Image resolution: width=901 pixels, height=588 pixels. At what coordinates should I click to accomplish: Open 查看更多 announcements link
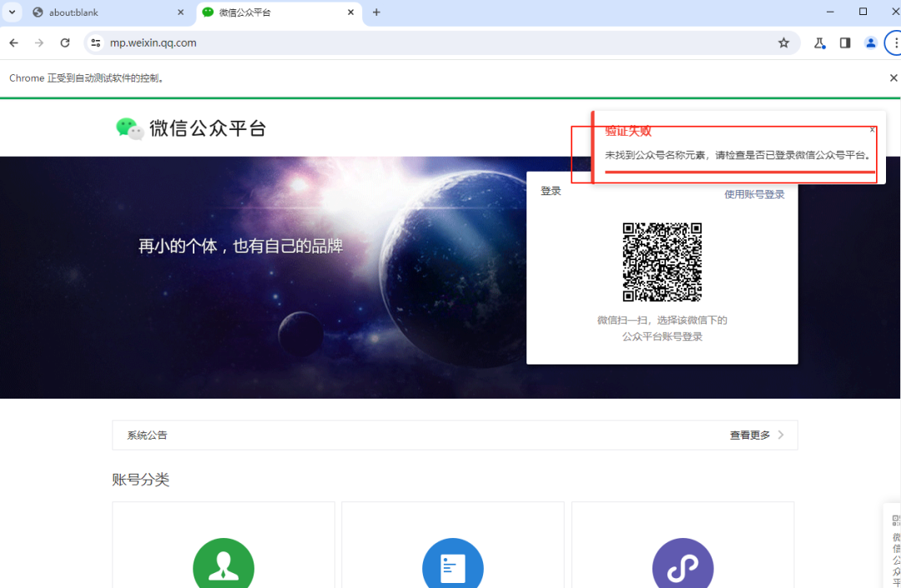coord(749,435)
